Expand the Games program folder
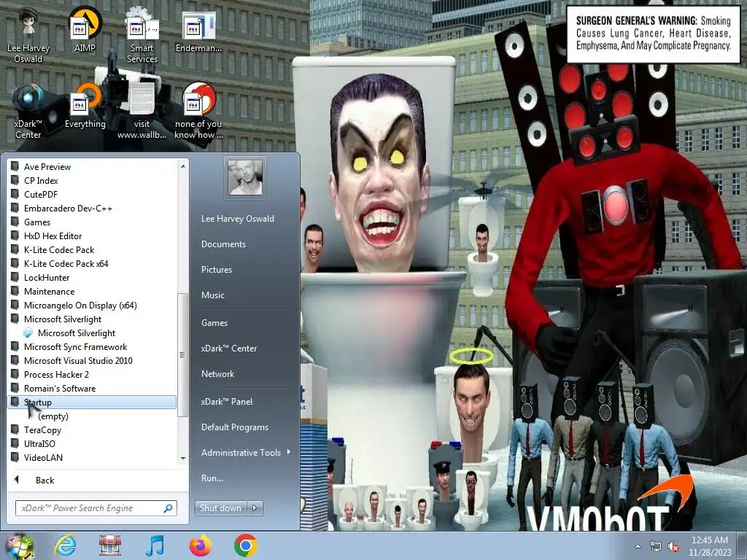 click(91, 222)
